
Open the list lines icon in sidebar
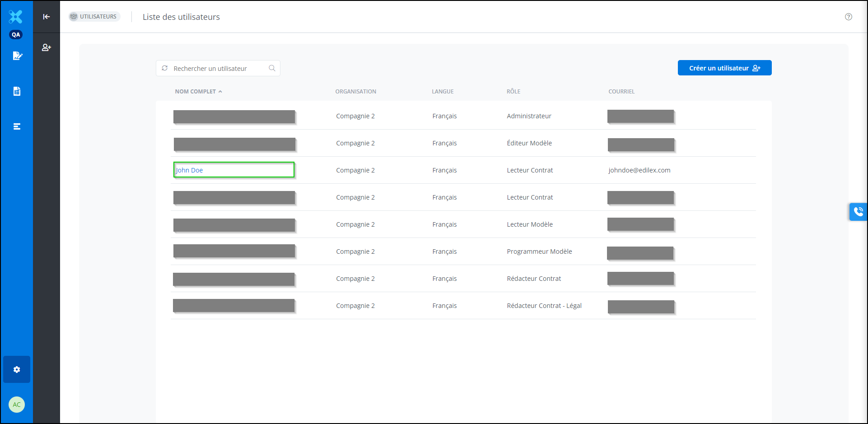(17, 126)
